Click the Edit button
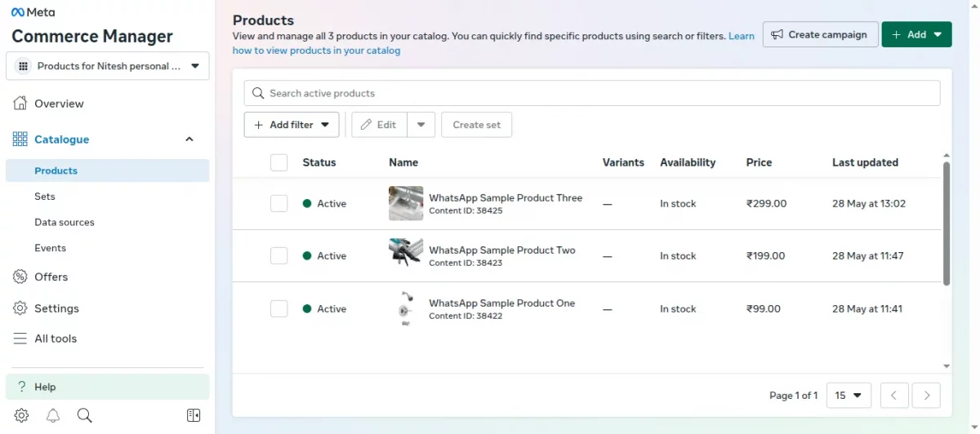The width and height of the screenshot is (980, 434). (379, 125)
